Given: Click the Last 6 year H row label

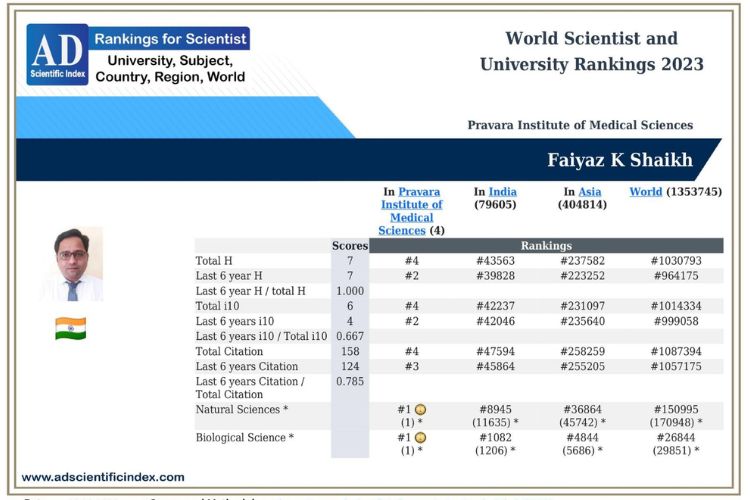Looking at the screenshot, I should pyautogui.click(x=229, y=276).
